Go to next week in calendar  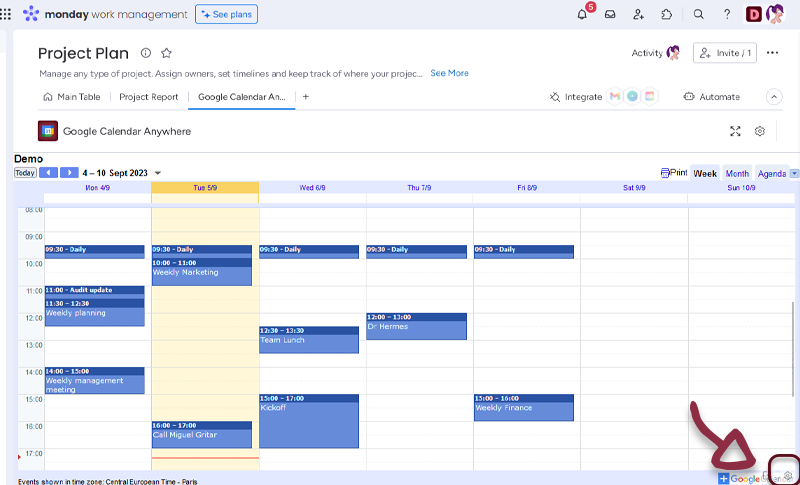69,173
